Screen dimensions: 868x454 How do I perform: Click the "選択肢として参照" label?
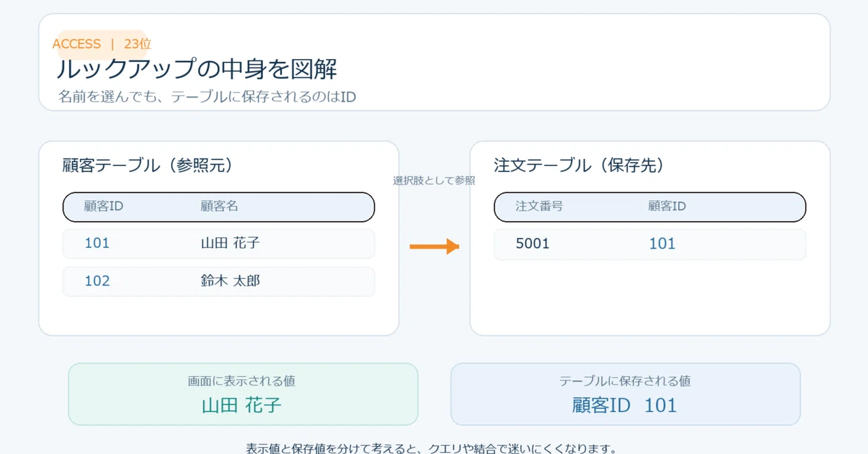coord(434,181)
